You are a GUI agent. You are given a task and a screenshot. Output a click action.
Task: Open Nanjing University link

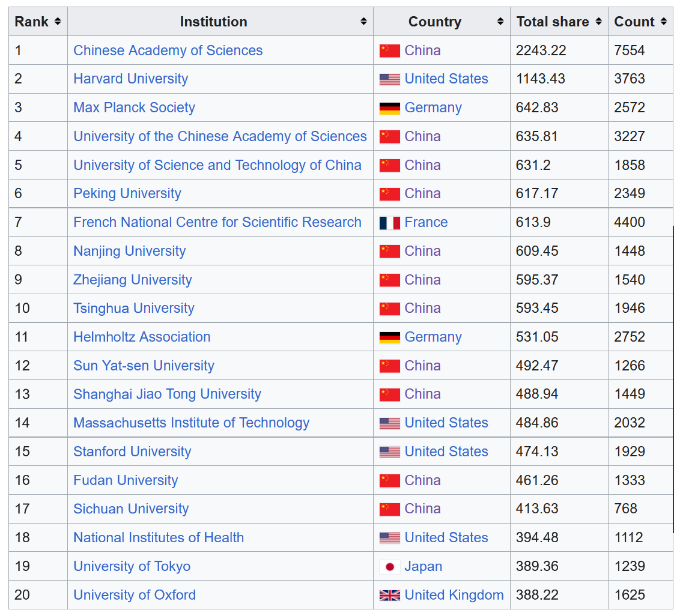point(129,251)
